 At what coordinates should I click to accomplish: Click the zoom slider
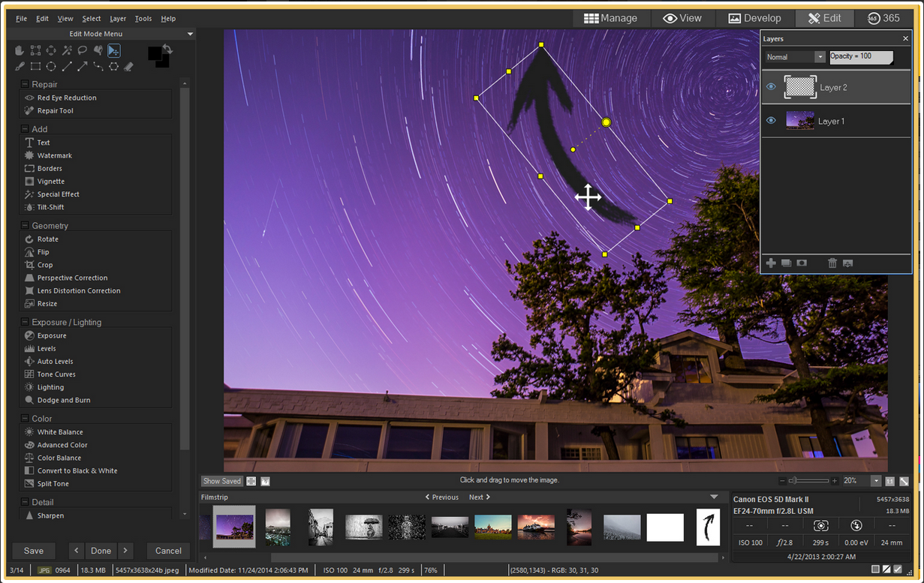click(808, 481)
